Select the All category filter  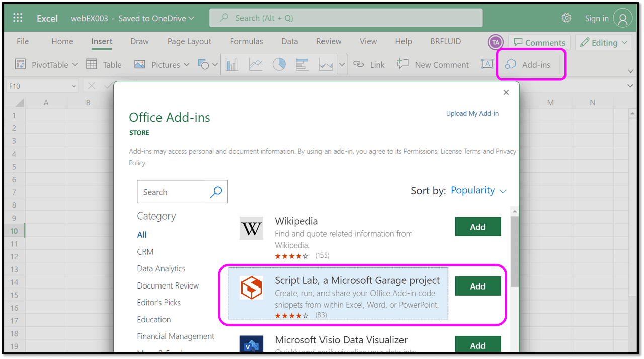click(142, 235)
